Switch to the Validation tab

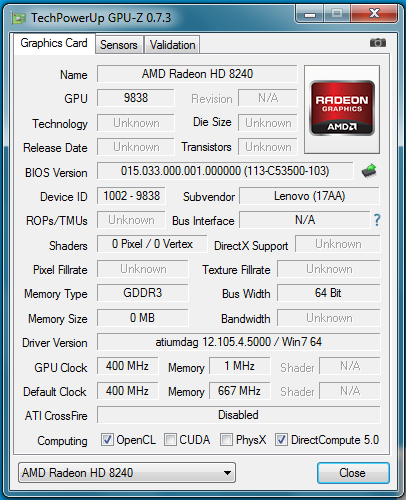pos(172,45)
